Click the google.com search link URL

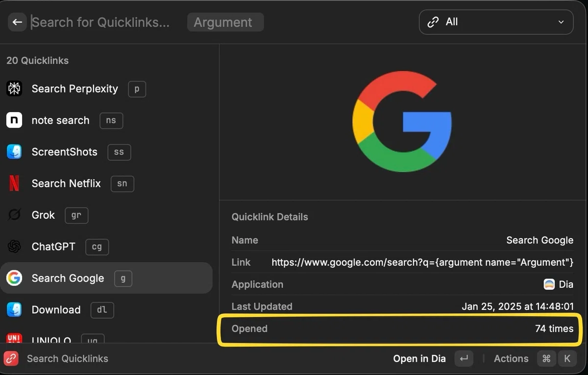coord(422,262)
